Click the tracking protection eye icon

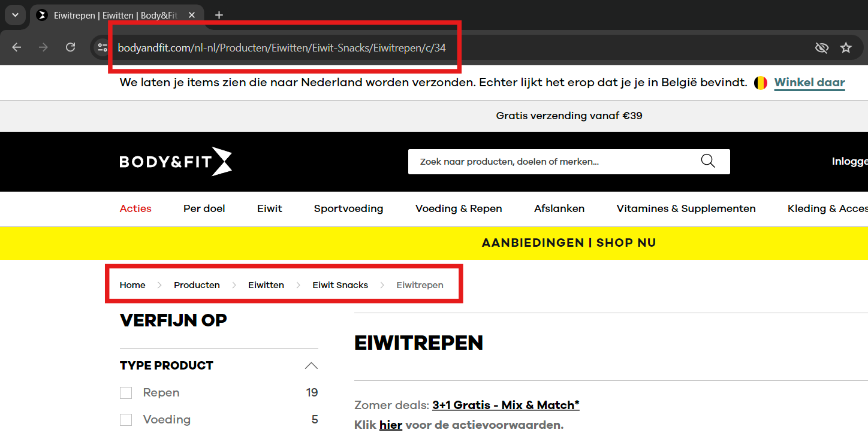pos(822,47)
